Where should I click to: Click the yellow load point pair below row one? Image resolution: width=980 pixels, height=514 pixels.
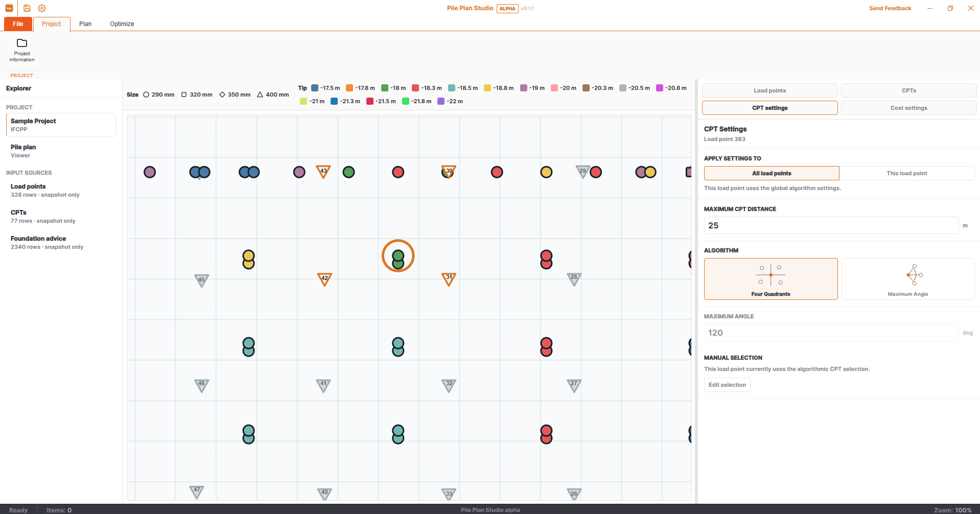248,260
